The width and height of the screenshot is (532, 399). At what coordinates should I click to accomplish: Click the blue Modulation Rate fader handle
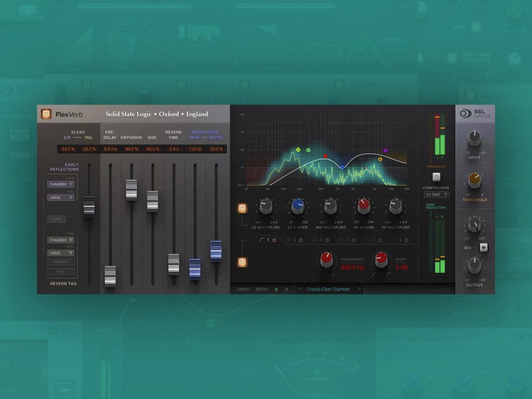(195, 268)
